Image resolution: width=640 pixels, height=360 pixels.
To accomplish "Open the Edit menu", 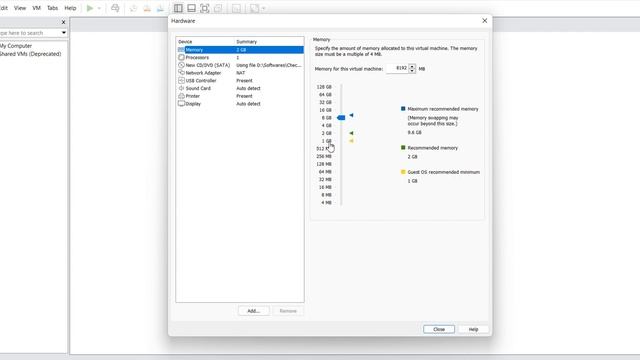I will [4, 8].
